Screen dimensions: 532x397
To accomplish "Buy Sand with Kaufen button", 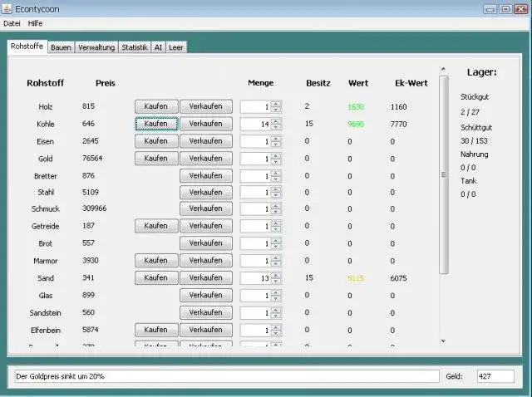I will [x=156, y=277].
